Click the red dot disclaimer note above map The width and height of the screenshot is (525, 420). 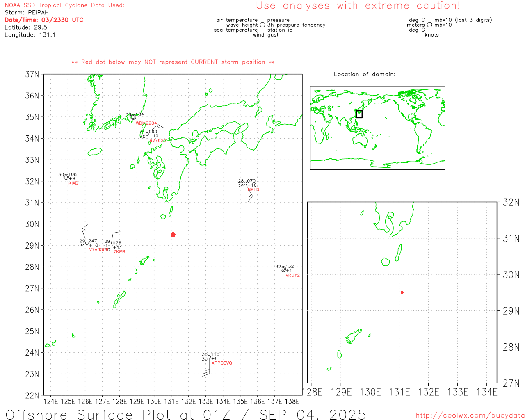(x=173, y=62)
